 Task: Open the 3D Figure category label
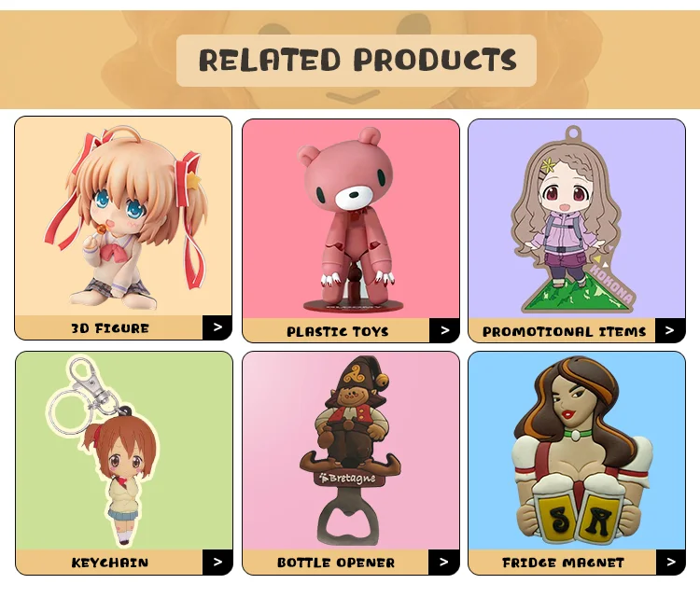110,328
